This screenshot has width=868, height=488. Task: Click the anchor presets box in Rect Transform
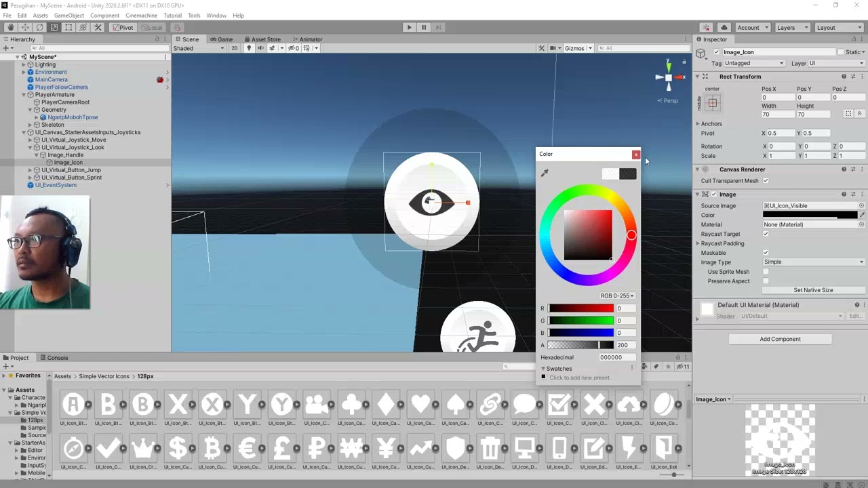tap(712, 103)
